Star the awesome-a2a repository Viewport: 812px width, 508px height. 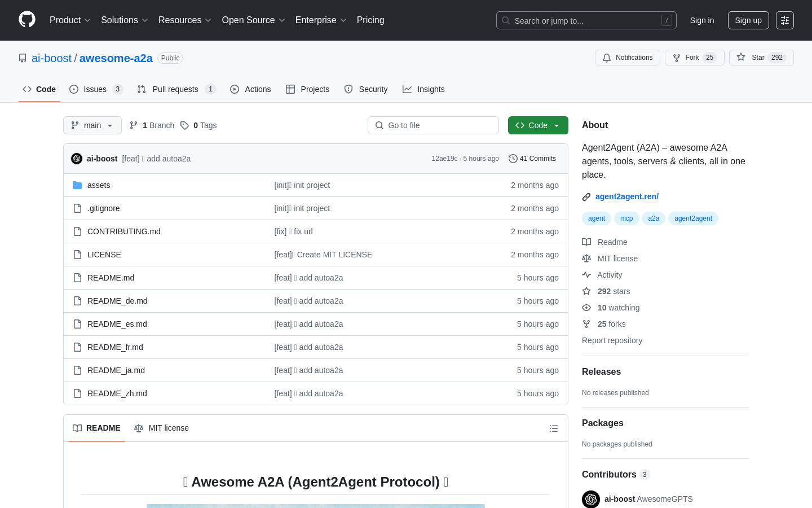coord(761,58)
